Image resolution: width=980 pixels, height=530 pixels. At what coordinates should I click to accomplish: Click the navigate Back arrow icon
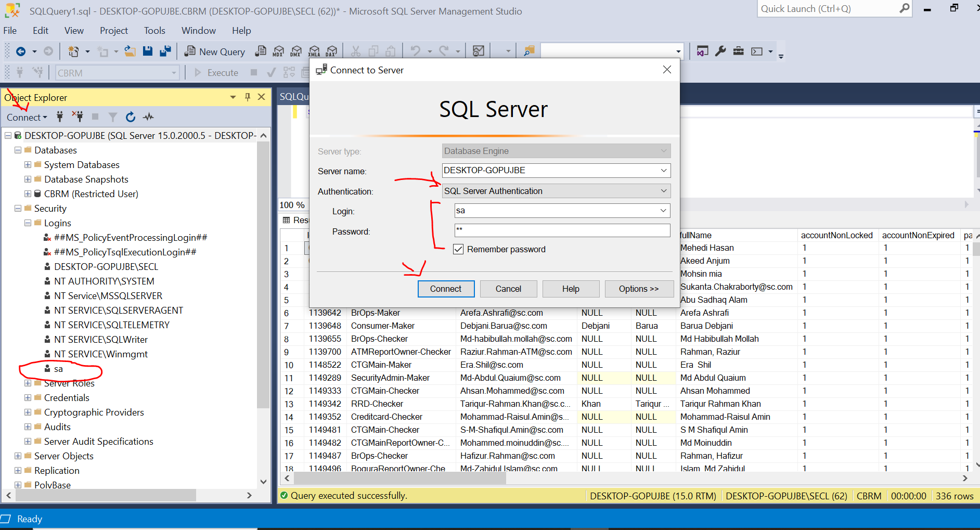pyautogui.click(x=21, y=51)
